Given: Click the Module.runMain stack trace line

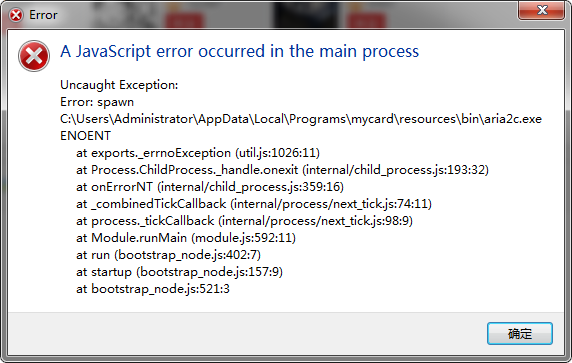Looking at the screenshot, I should (x=186, y=238).
